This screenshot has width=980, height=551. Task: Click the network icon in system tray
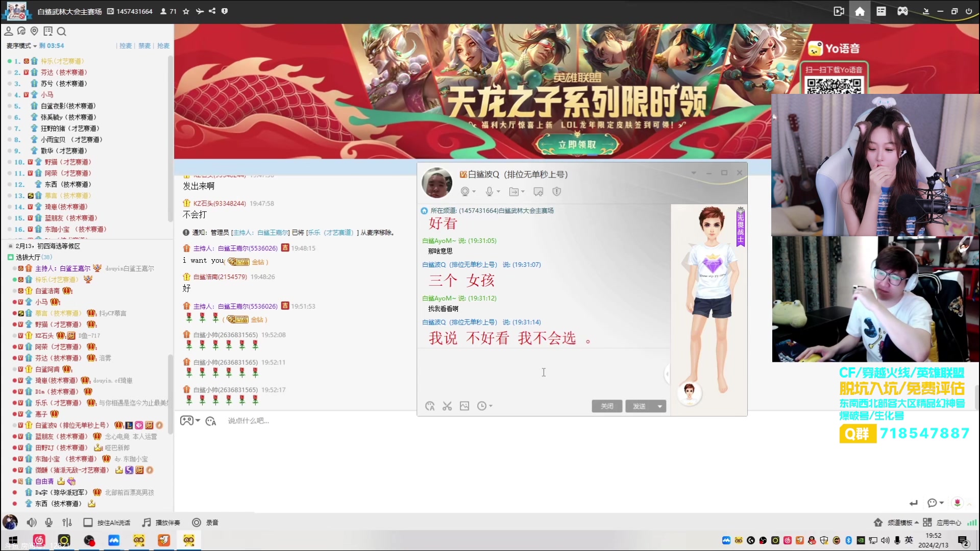(x=873, y=540)
